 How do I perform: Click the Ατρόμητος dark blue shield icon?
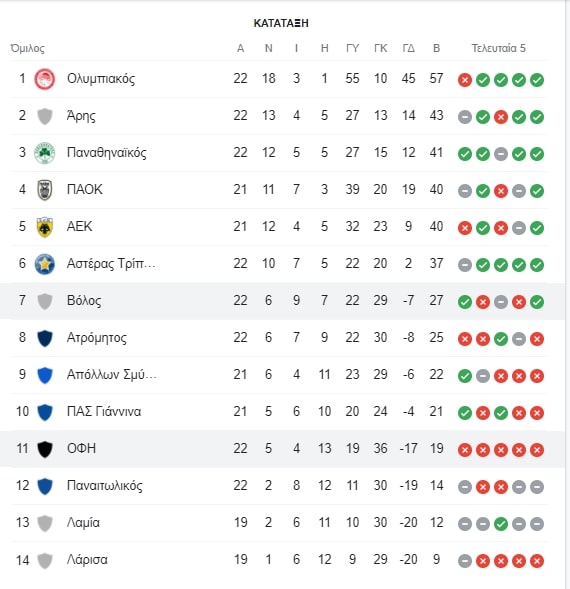point(45,338)
